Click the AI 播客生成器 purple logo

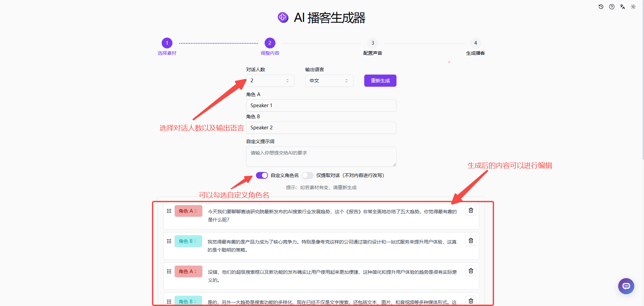[283, 17]
